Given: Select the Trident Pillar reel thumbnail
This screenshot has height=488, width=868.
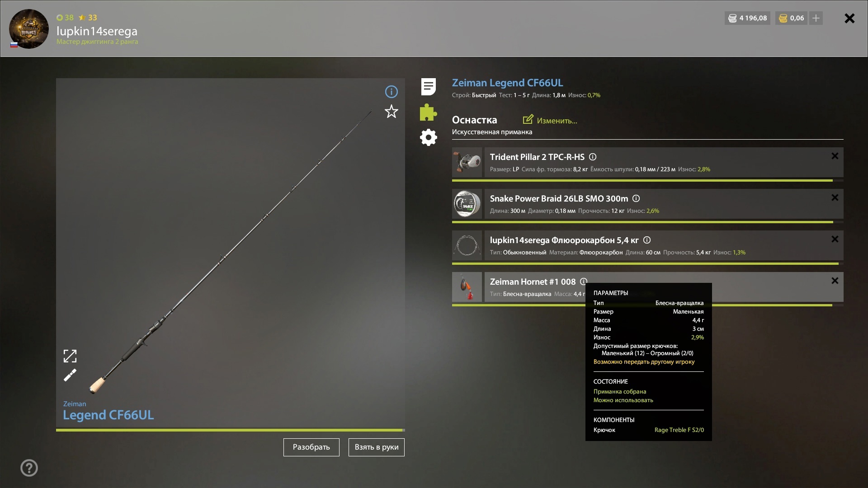Looking at the screenshot, I should coord(467,162).
